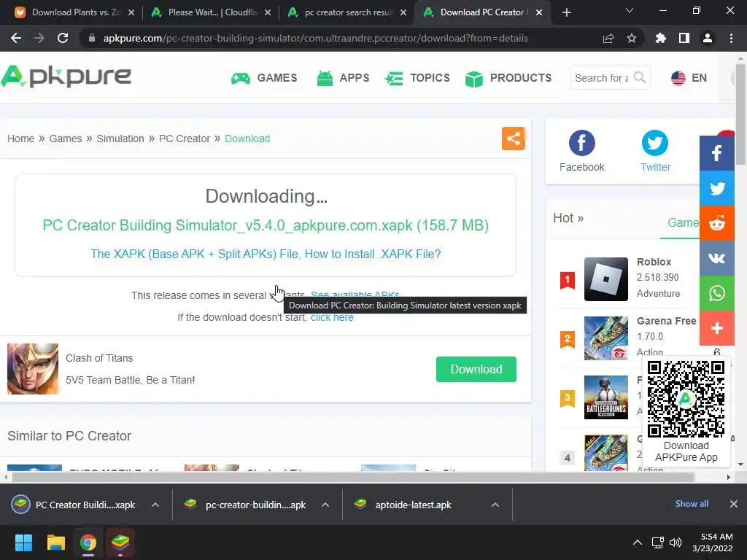The image size is (747, 560).
Task: Close the Cloudflare Please Wait tab
Action: 268,12
